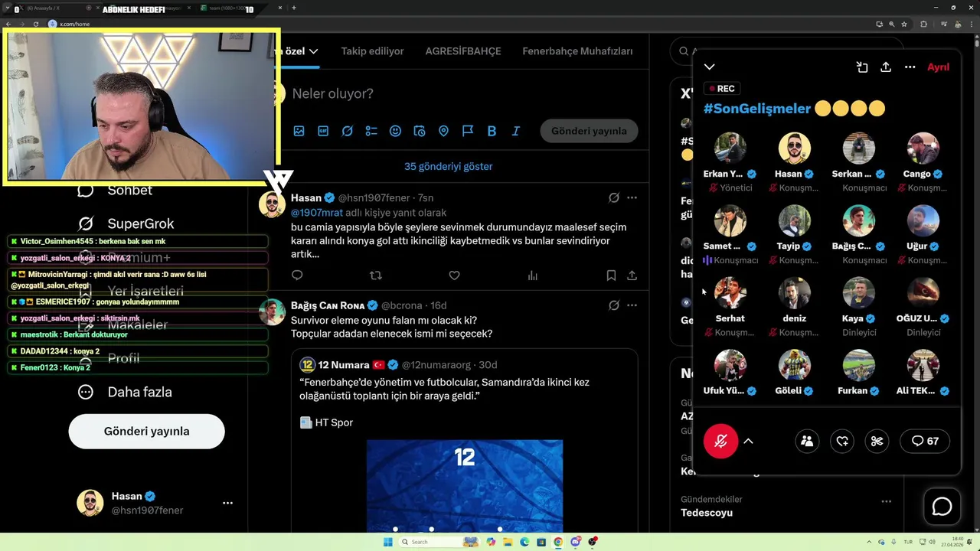This screenshot has width=980, height=551.
Task: Add a GIF to the post
Action: click(x=323, y=131)
